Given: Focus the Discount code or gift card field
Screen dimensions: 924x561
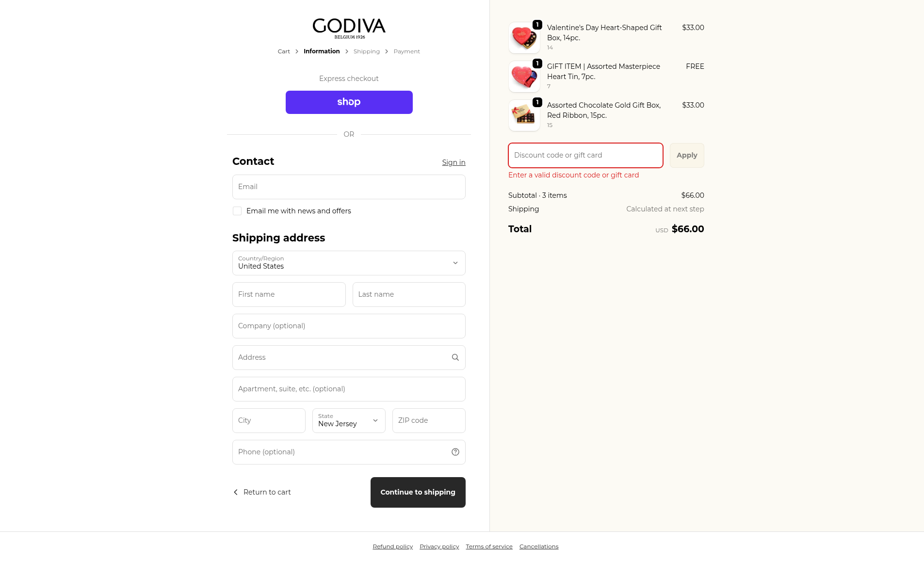Looking at the screenshot, I should (585, 155).
